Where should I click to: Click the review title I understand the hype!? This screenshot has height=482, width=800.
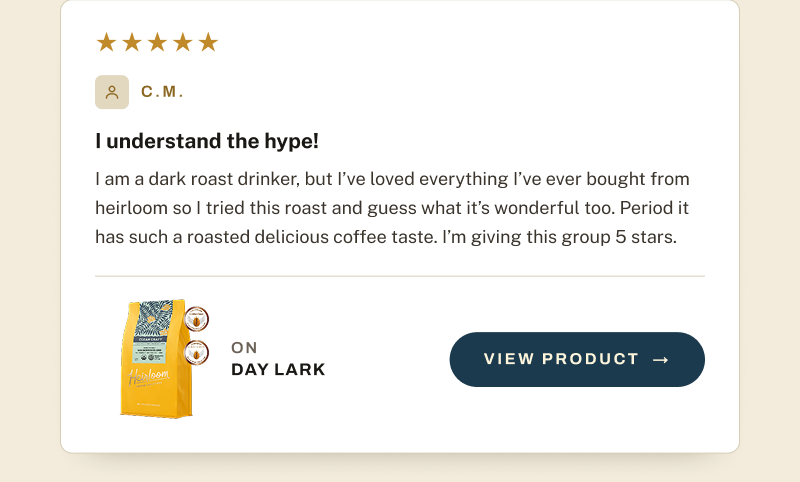click(x=207, y=141)
